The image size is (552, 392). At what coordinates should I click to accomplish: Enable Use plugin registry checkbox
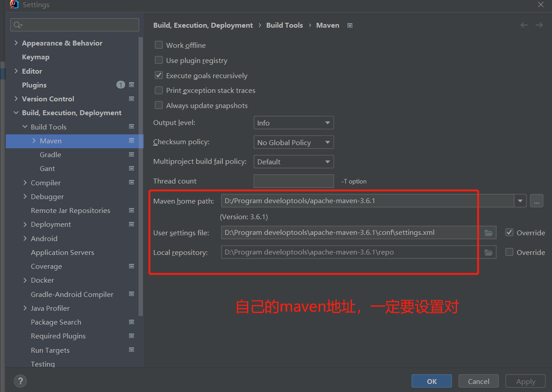click(x=159, y=60)
